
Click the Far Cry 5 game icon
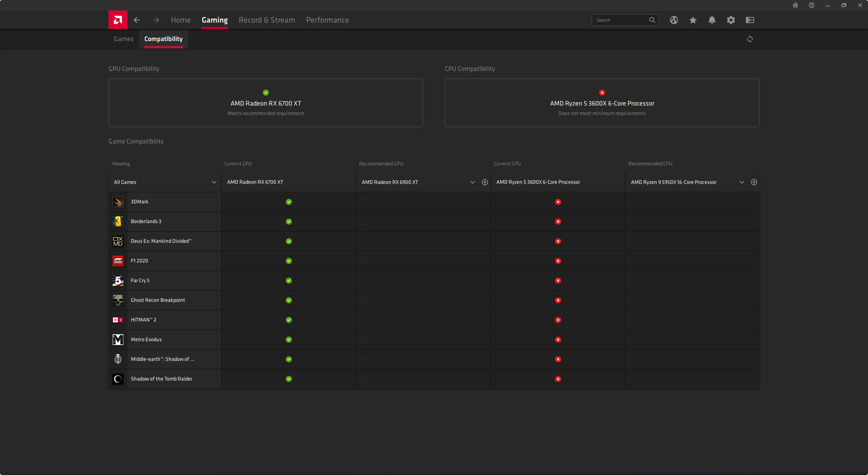[118, 281]
